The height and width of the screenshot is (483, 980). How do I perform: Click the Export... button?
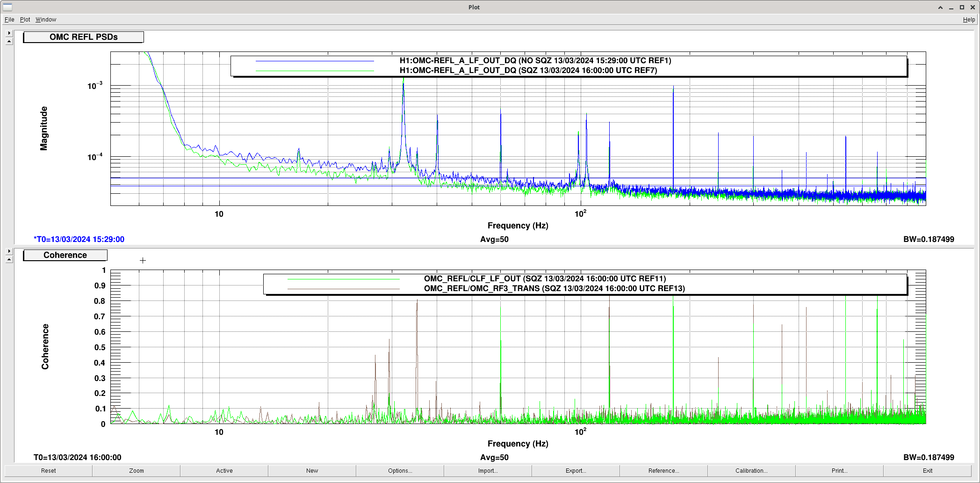[x=576, y=471]
